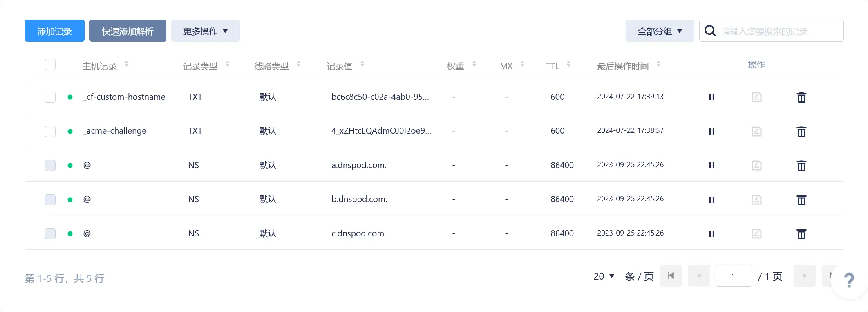Click the search magnifier icon
868x312 pixels.
[x=710, y=31]
